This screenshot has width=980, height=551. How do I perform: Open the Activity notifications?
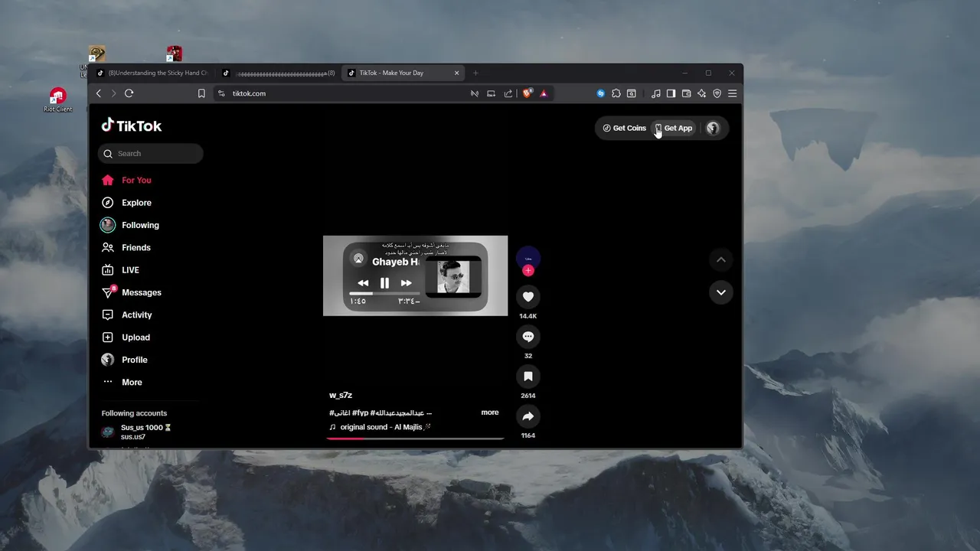(x=126, y=315)
